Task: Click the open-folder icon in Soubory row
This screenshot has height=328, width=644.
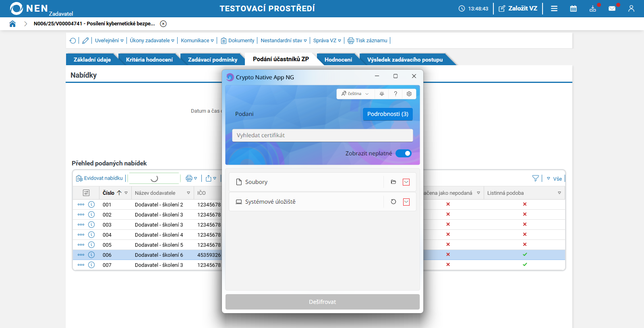Action: (x=393, y=182)
